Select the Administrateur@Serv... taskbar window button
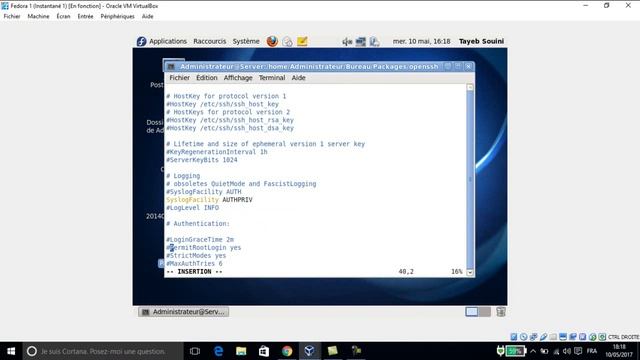640x360 pixels. point(184,312)
